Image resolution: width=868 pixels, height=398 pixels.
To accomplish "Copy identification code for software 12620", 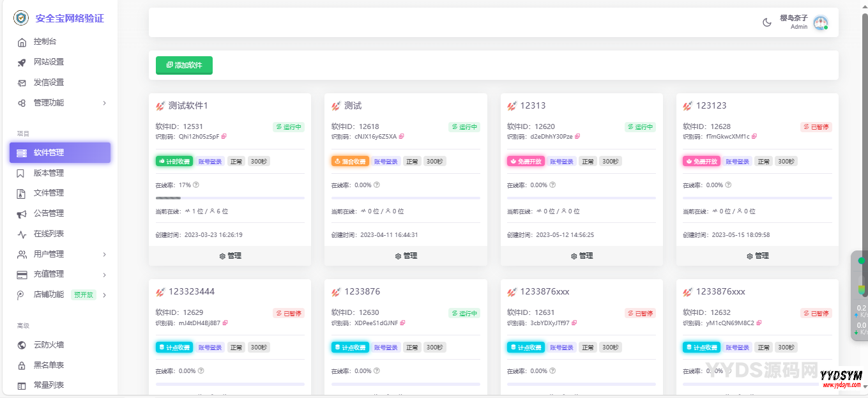I will [x=577, y=136].
